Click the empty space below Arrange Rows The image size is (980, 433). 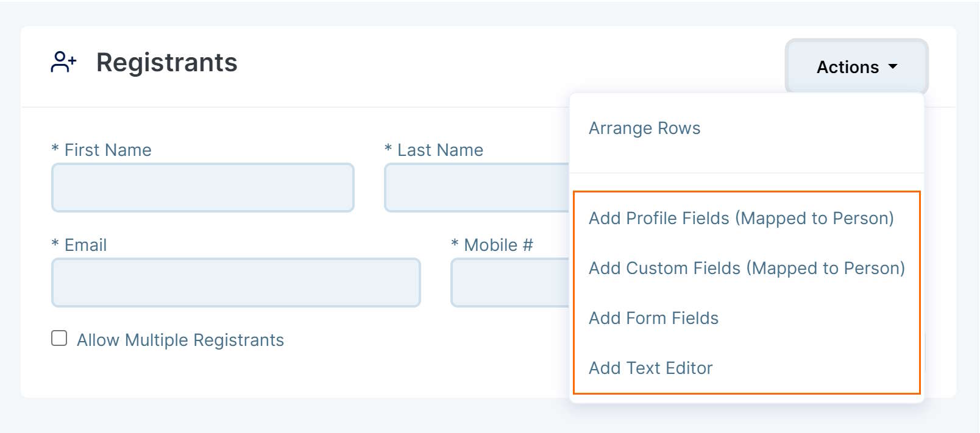(746, 160)
